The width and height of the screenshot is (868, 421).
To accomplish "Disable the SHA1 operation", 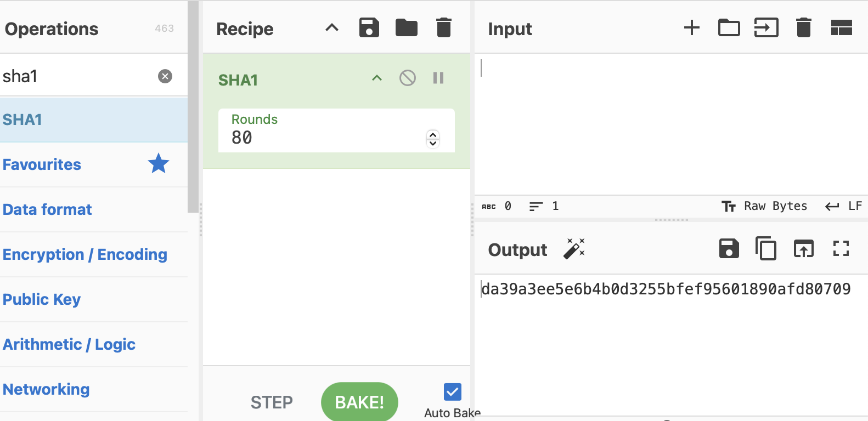I will click(408, 78).
